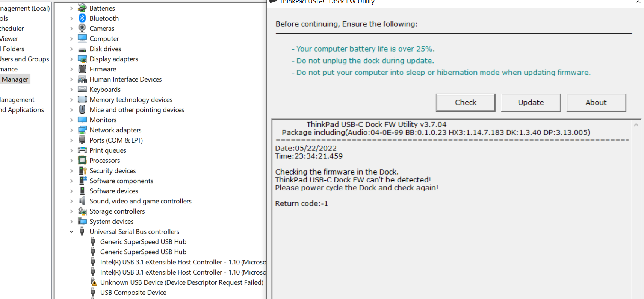Expand the Keyboards node

(71, 89)
